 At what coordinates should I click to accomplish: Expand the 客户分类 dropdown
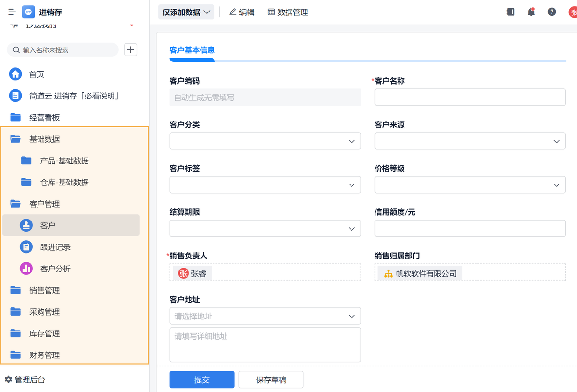(x=265, y=141)
